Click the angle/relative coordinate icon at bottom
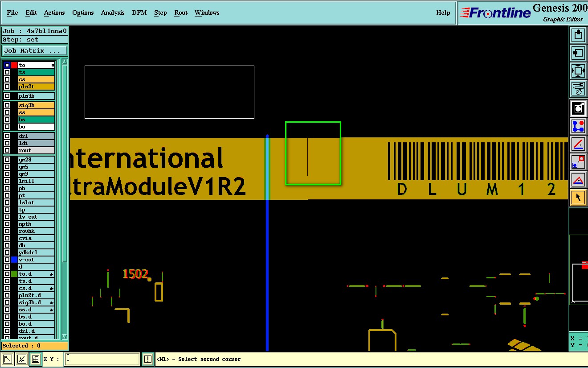This screenshot has width=588, height=368. pos(21,359)
